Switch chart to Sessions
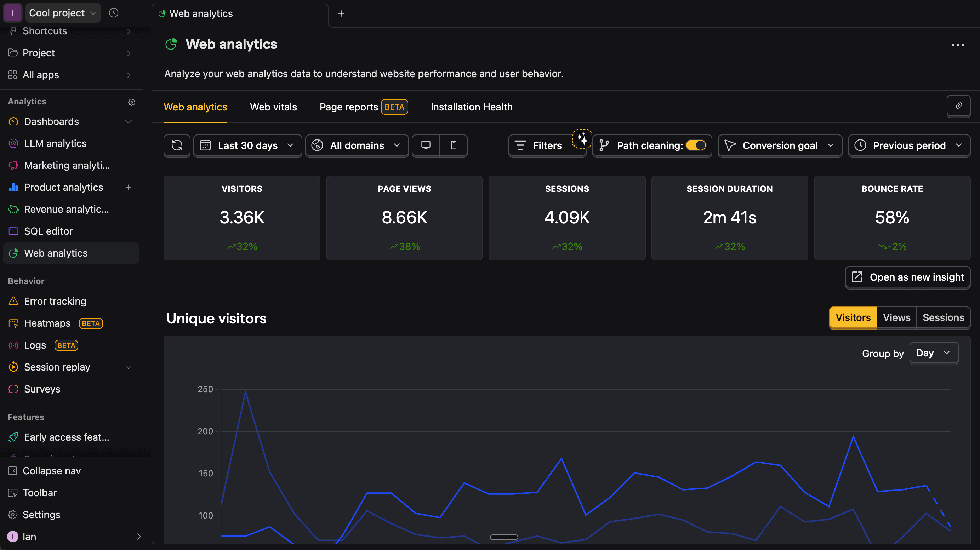 943,317
